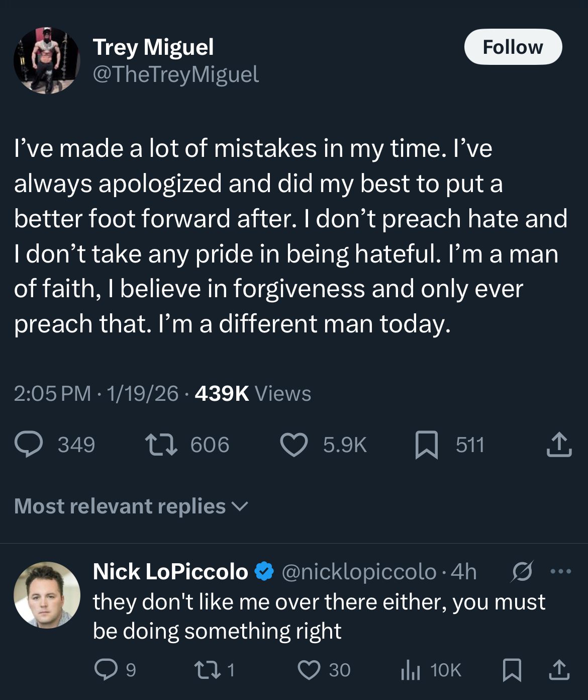The image size is (588, 700).
Task: Open the @TheTreyMiguel handle link
Action: click(176, 74)
